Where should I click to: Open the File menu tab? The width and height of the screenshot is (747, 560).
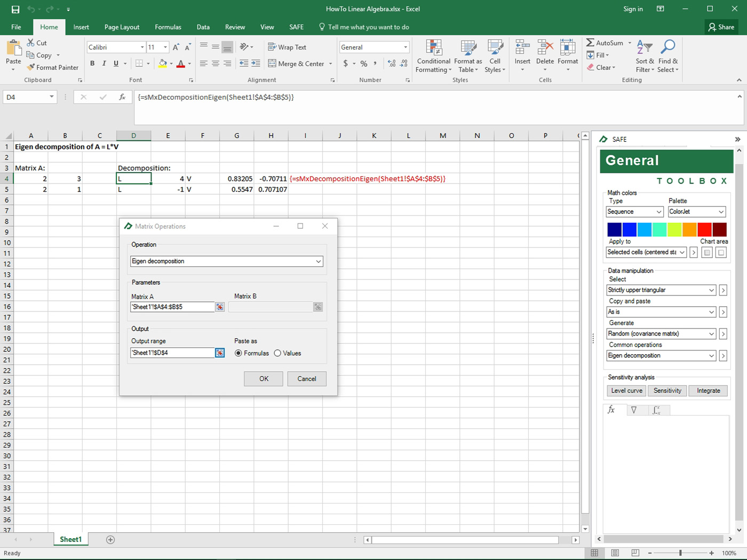coord(16,27)
